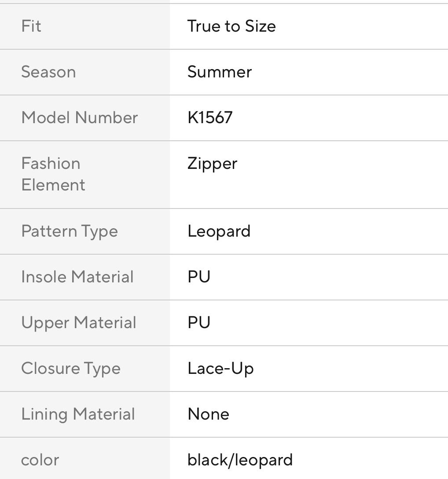Click the "Season" attribute label
Screen dimensions: 448x479
(48, 72)
